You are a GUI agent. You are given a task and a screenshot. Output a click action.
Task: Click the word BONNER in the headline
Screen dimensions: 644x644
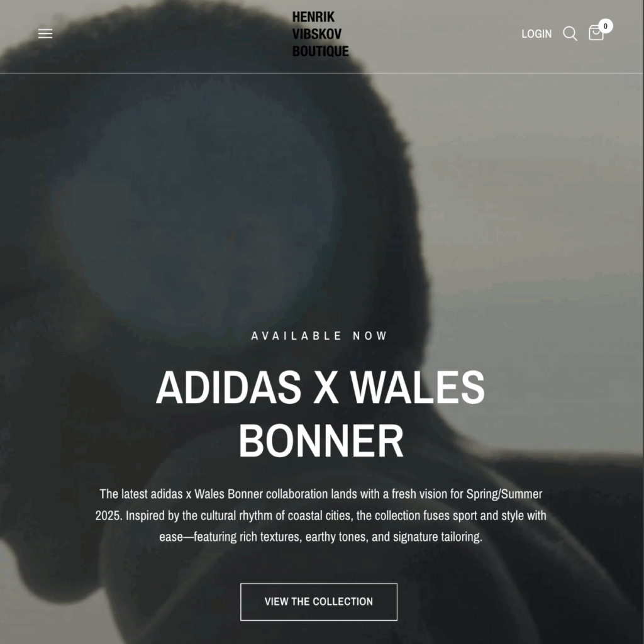click(x=321, y=441)
